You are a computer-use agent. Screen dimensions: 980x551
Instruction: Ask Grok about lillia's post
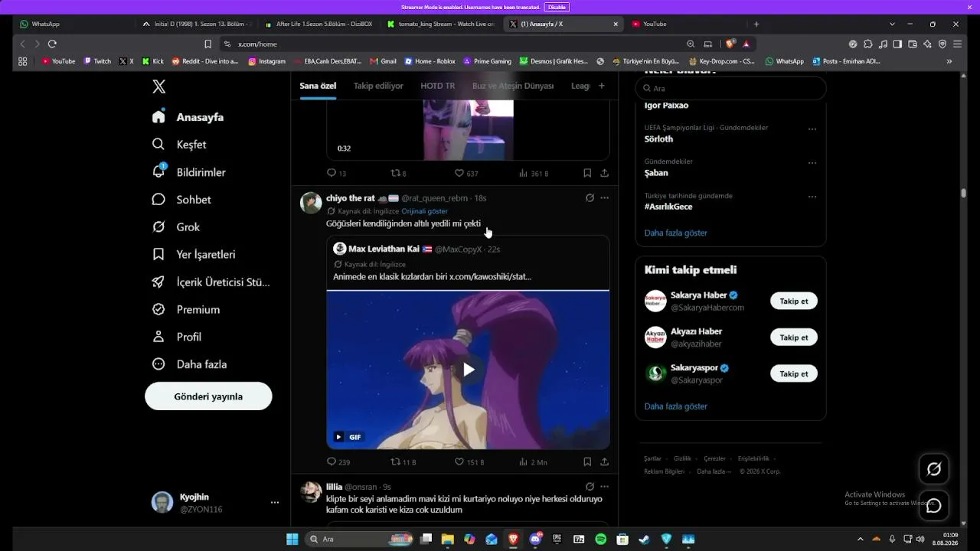click(x=590, y=487)
